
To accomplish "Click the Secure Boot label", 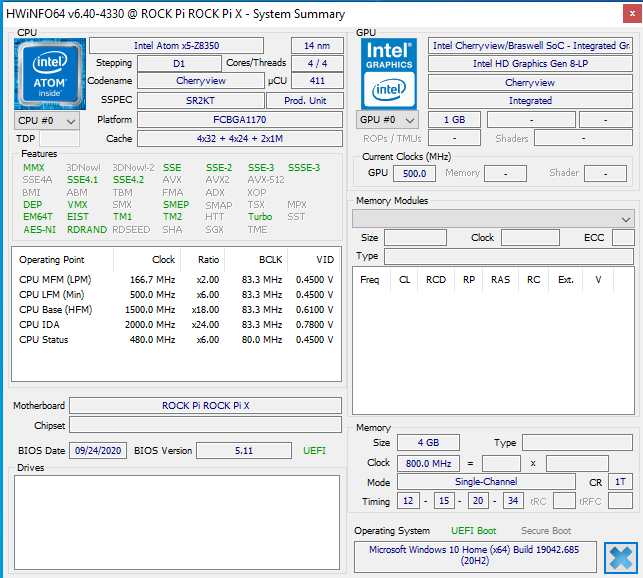I will coord(546,531).
